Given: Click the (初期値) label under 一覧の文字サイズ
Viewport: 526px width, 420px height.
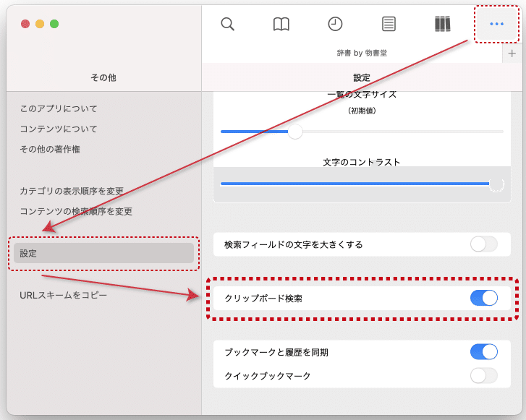Looking at the screenshot, I should pos(362,111).
